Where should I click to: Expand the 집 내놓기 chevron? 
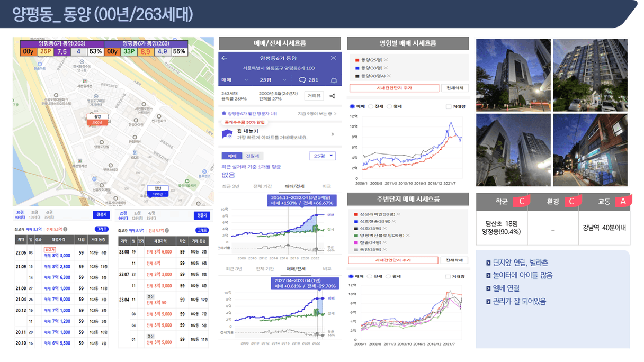332,134
